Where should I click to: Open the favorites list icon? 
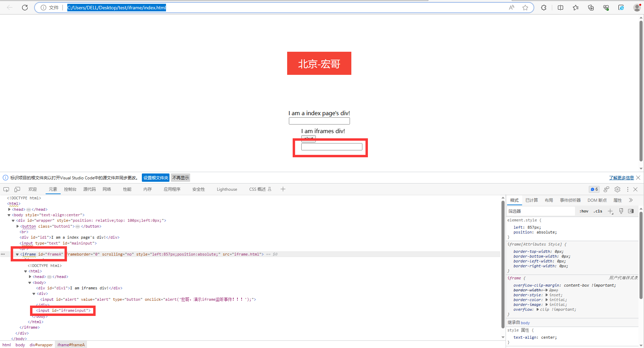[x=576, y=8]
